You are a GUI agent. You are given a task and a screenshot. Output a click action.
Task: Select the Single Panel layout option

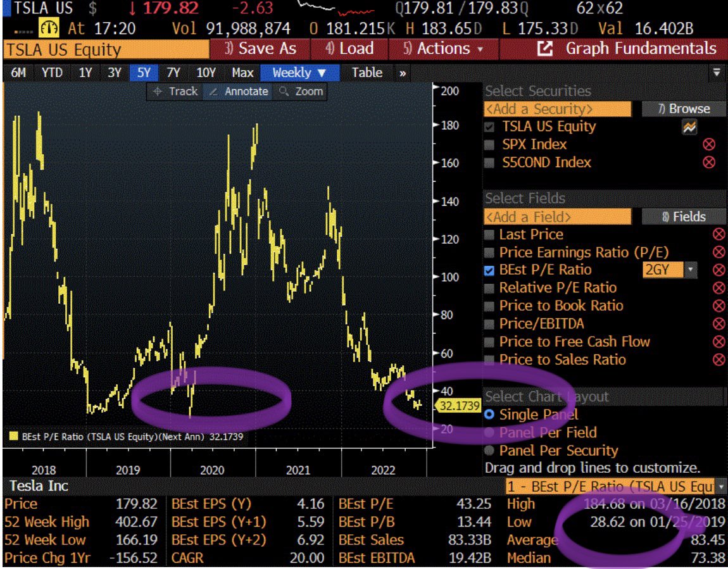tap(489, 415)
